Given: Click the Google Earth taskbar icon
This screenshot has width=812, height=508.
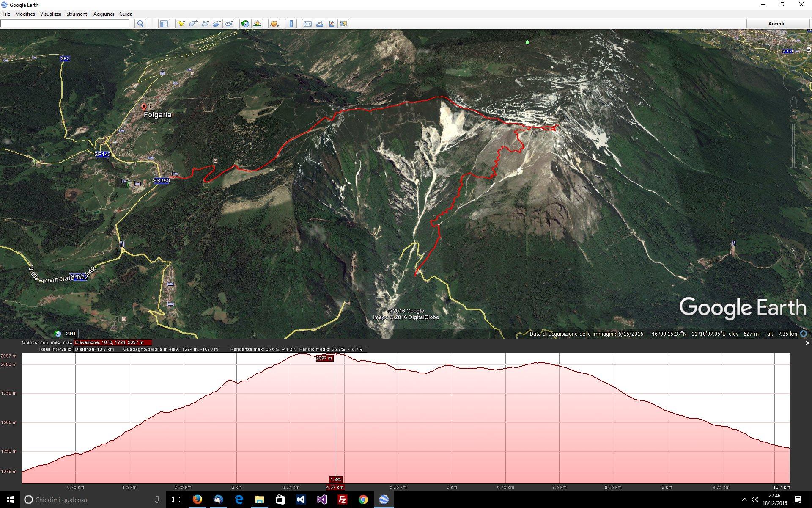Looking at the screenshot, I should 384,500.
